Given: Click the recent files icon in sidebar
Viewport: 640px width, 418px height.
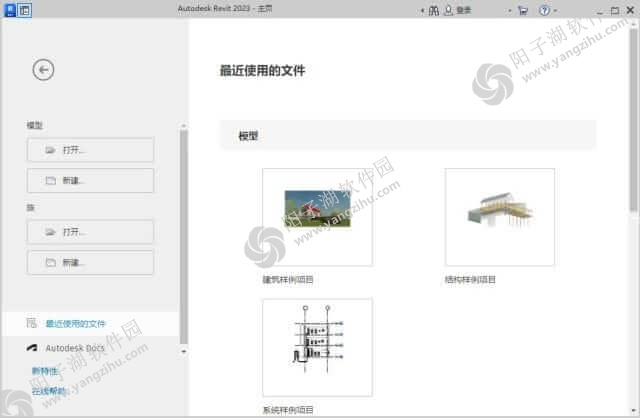Looking at the screenshot, I should pos(31,323).
